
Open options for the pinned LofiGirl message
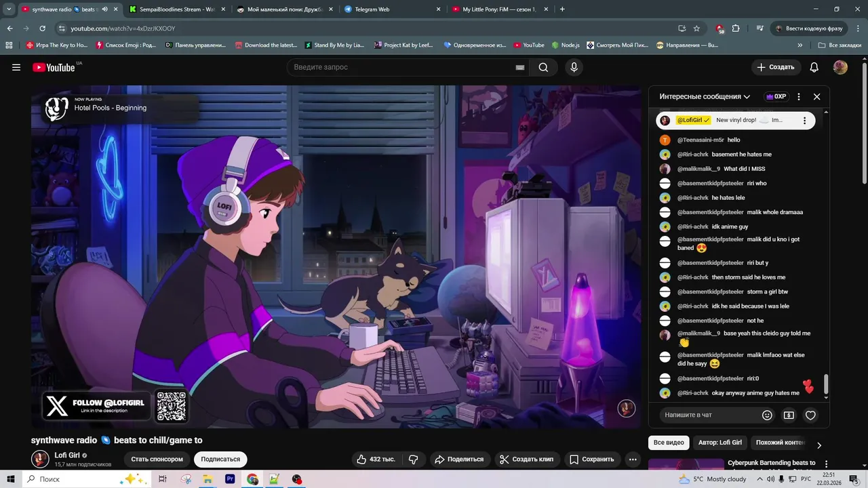[x=804, y=120]
